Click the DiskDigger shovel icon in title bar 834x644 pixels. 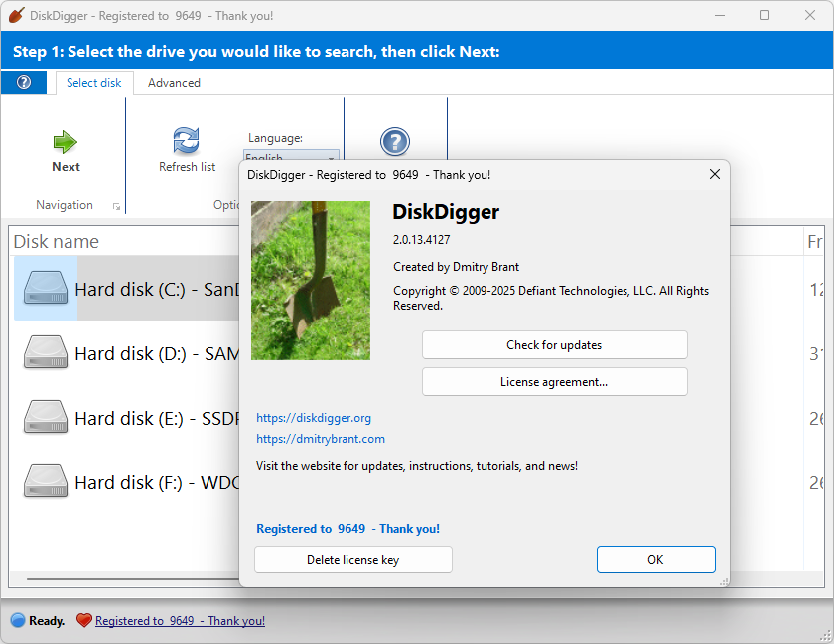[16, 16]
